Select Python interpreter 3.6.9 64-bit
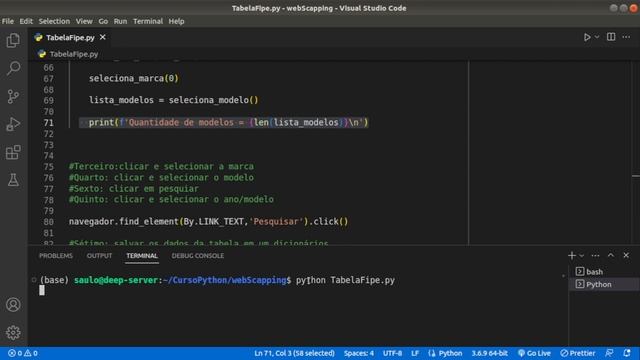This screenshot has width=640, height=360. pos(489,353)
